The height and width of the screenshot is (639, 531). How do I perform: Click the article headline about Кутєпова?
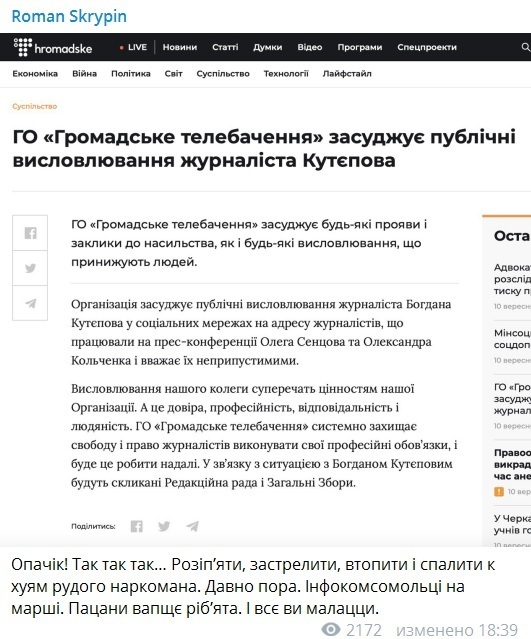click(x=264, y=148)
